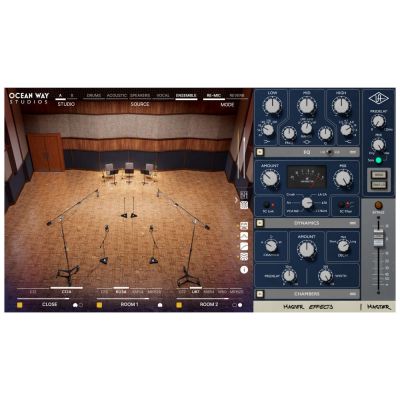
Task: Collapse the CHAMBERS section via its bar handle
Action: pos(353,294)
